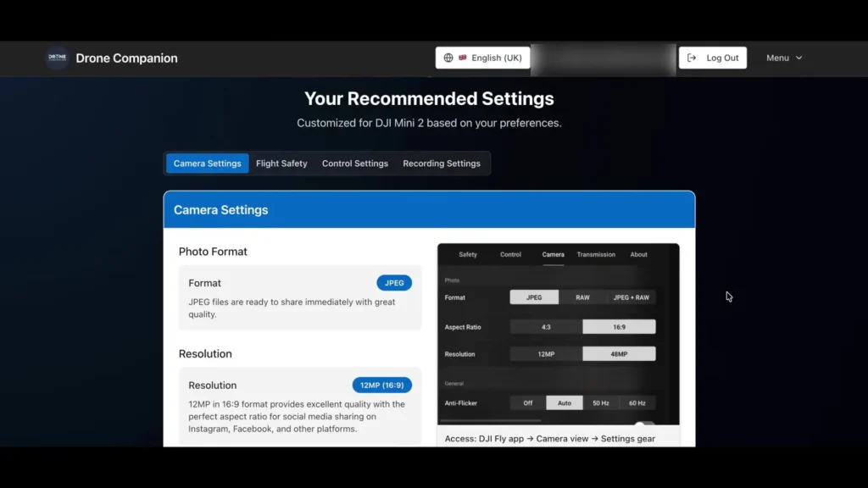Screen dimensions: 868x488
Task: Expand the Menu chevron
Action: [798, 58]
